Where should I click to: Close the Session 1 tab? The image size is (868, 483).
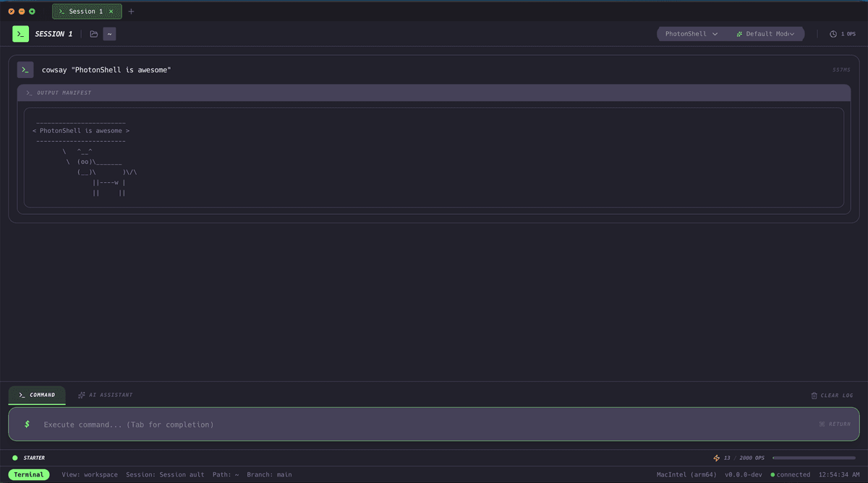tap(111, 12)
